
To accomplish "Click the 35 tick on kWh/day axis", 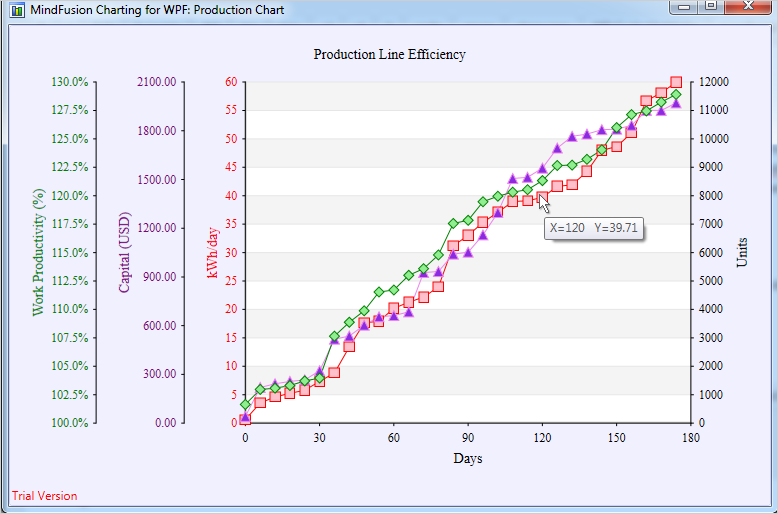I will pyautogui.click(x=232, y=224).
